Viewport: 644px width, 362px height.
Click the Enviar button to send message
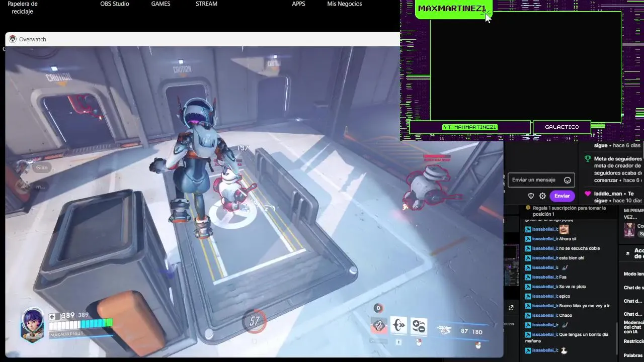562,196
